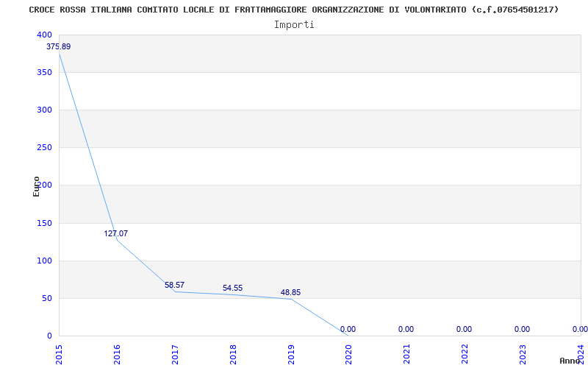This screenshot has width=588, height=368.
Task: Select x-axis year label 2015
Action: (x=59, y=355)
